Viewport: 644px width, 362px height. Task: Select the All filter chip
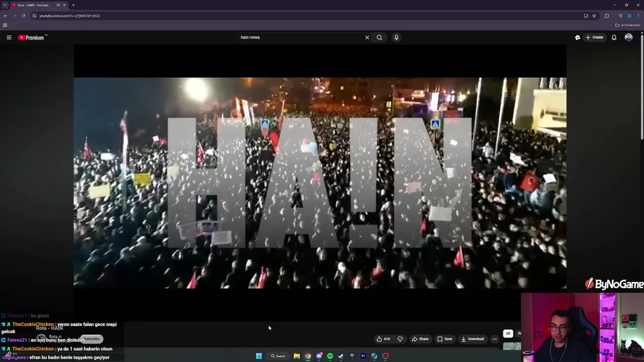(508, 333)
